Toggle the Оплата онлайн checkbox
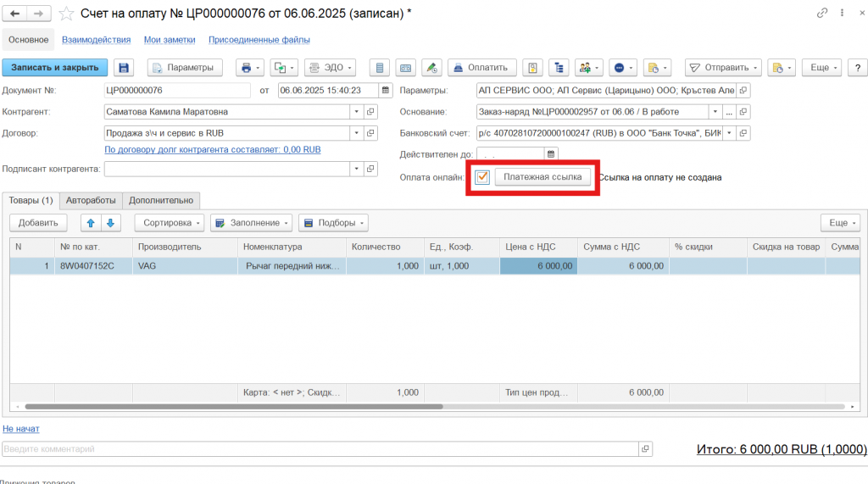The width and height of the screenshot is (868, 484). pyautogui.click(x=482, y=177)
